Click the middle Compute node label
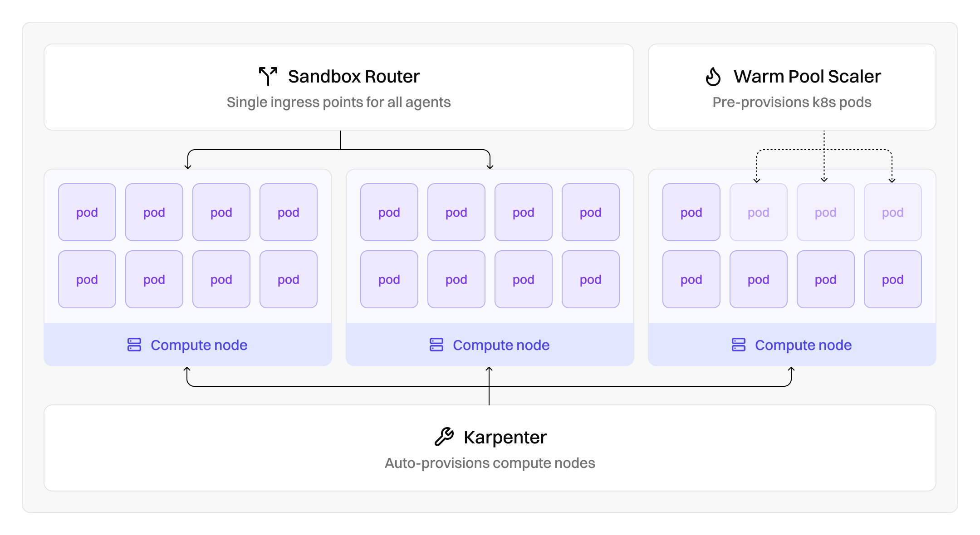The width and height of the screenshot is (980, 535). click(x=501, y=345)
